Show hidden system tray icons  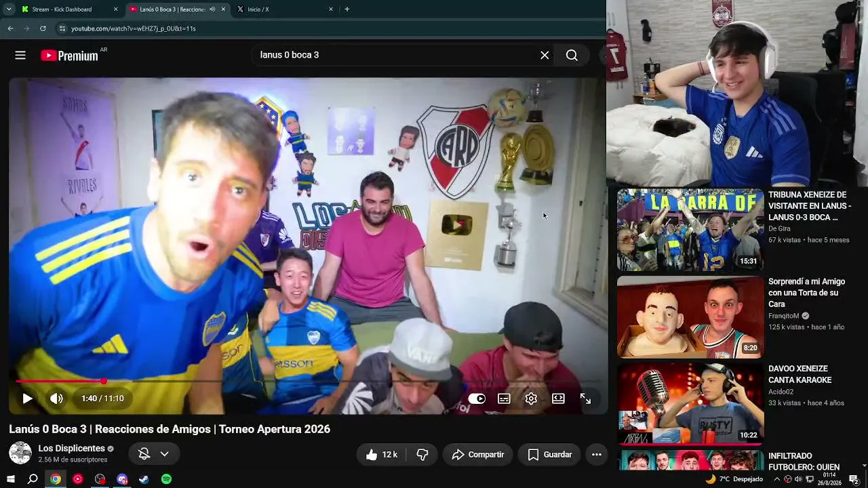[x=776, y=479]
